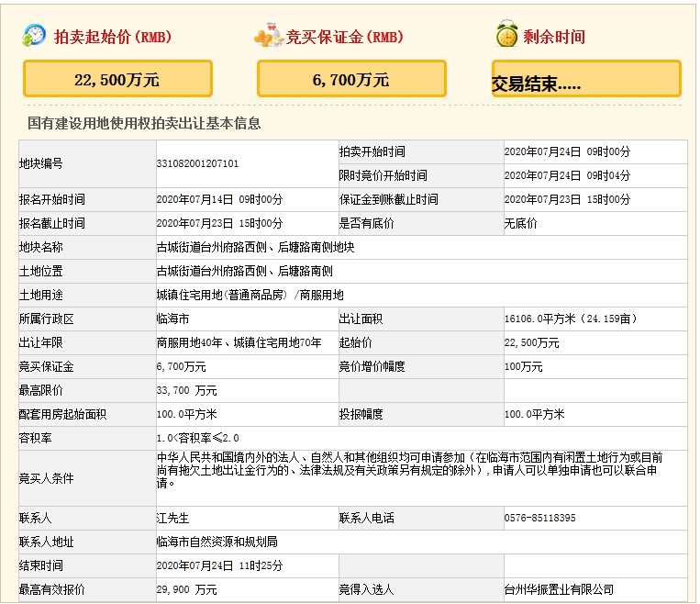Click the 容积率 label
The width and height of the screenshot is (700, 604).
[35, 438]
